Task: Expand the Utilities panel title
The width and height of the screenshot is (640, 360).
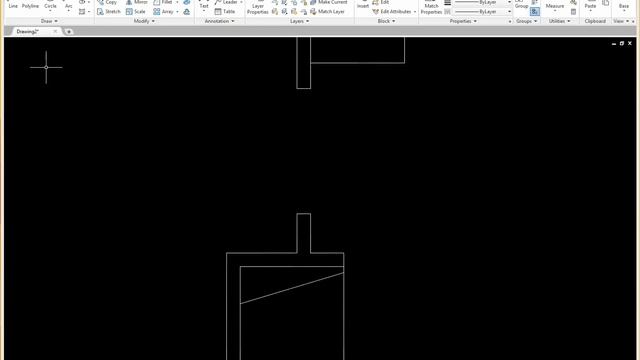Action: (559, 21)
